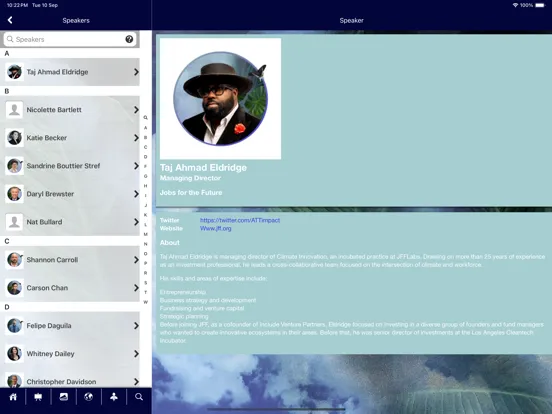
Task: Tap the help question mark in search bar
Action: click(129, 39)
